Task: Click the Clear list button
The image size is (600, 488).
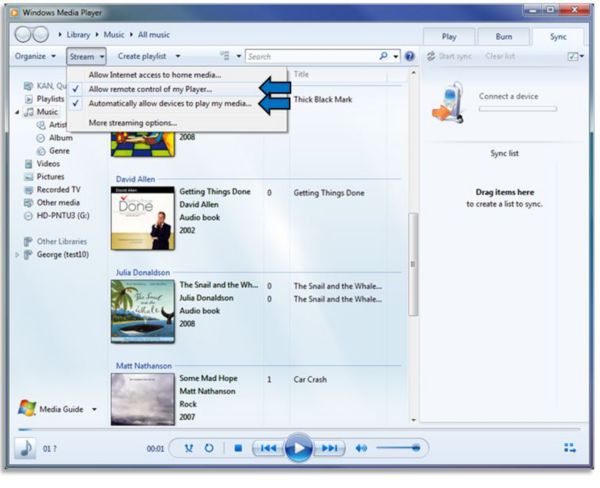Action: 500,56
